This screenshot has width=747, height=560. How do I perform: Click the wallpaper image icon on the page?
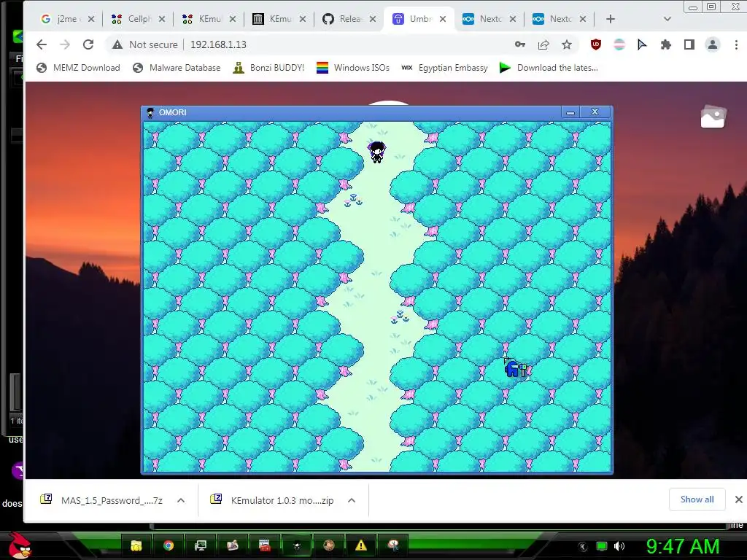pyautogui.click(x=713, y=117)
